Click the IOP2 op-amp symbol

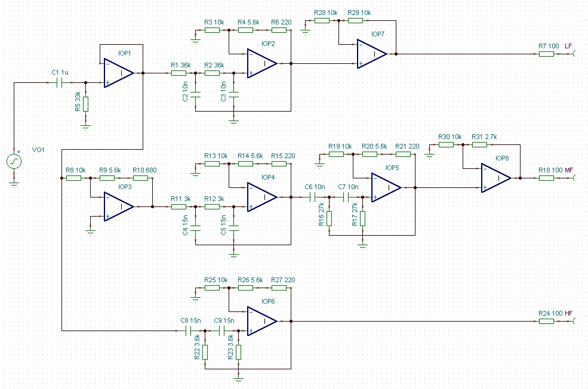point(262,63)
